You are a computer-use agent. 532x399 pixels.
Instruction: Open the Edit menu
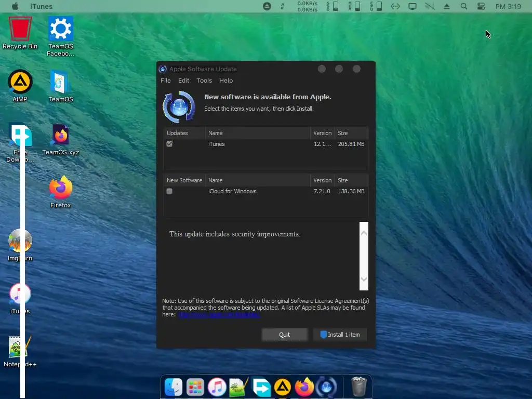point(183,81)
